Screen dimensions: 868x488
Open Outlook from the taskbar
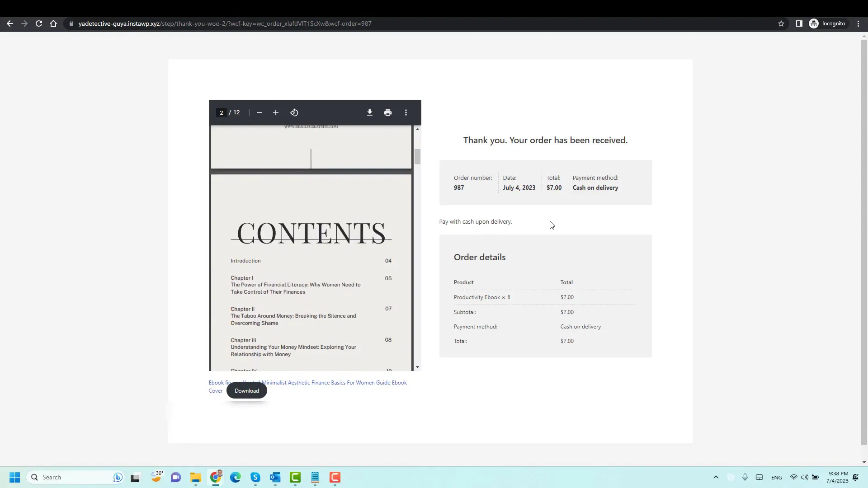[x=275, y=477]
